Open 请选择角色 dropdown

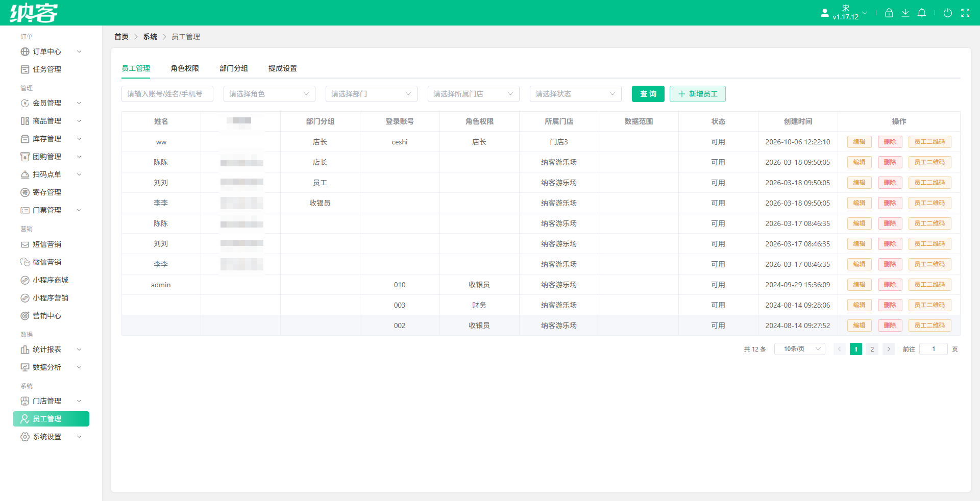click(x=269, y=94)
